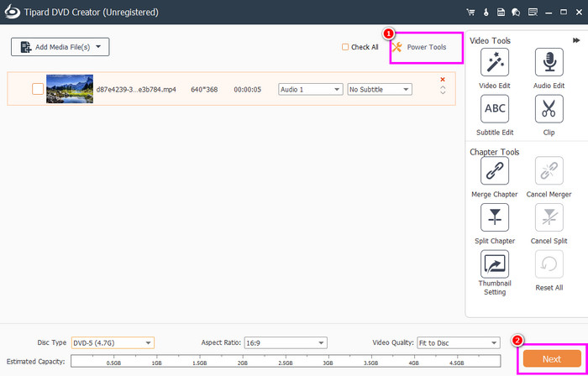This screenshot has width=588, height=376.
Task: Click the Chapter Tools heading
Action: point(494,152)
